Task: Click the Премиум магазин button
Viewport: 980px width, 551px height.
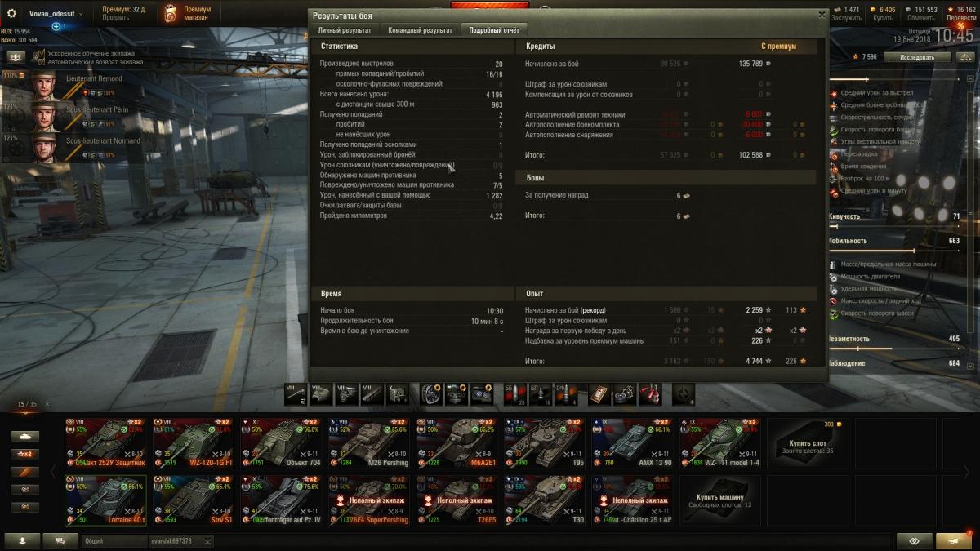Action: pos(186,13)
